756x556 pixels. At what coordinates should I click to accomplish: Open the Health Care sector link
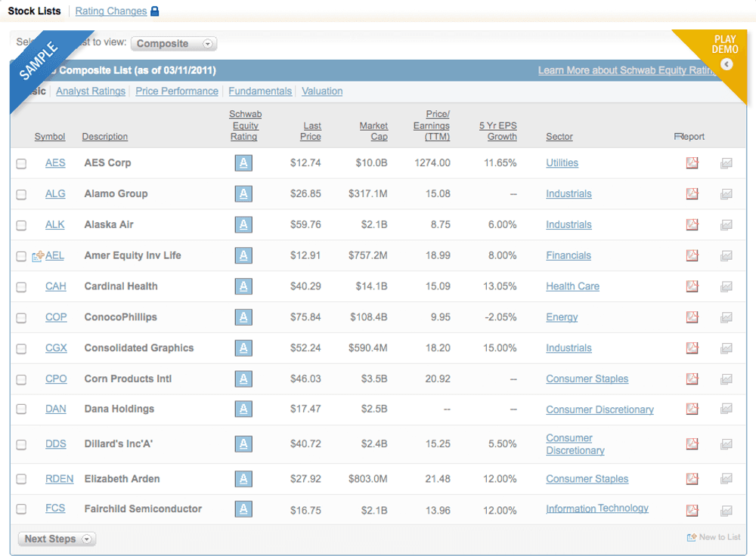(573, 286)
